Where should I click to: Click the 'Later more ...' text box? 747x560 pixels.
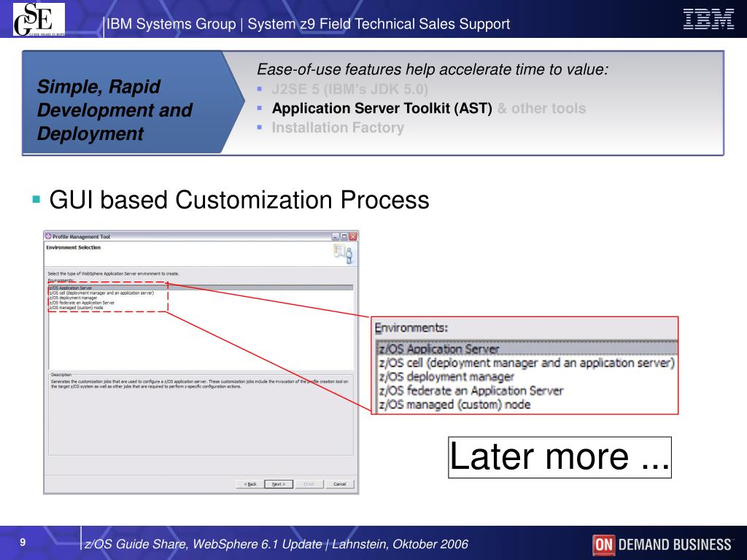(x=560, y=457)
